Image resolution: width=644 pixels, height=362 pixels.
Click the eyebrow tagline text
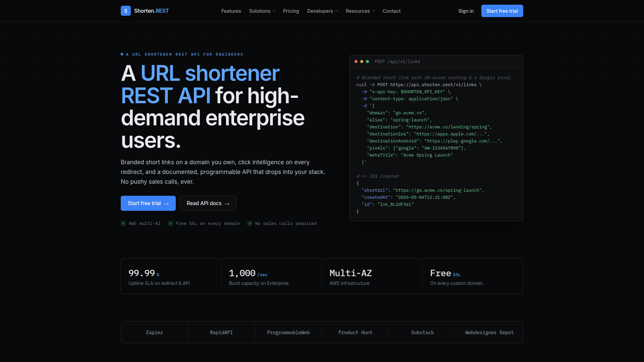184,54
